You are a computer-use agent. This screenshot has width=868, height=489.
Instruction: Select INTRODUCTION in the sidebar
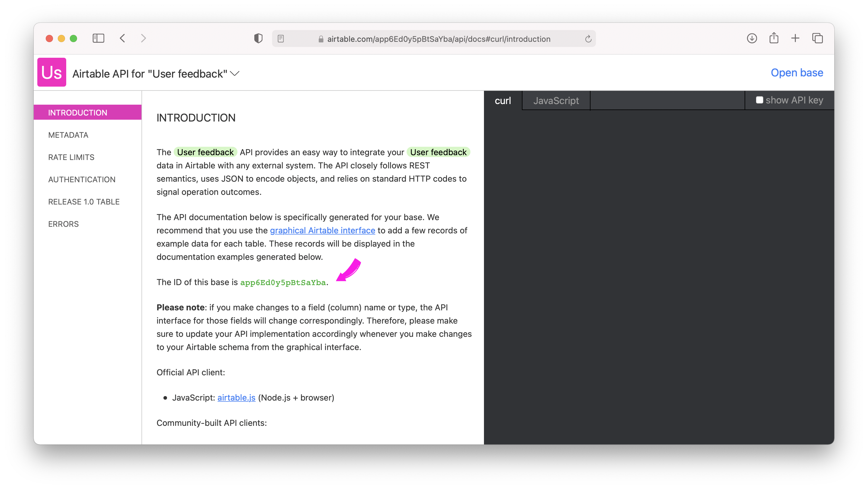(88, 112)
